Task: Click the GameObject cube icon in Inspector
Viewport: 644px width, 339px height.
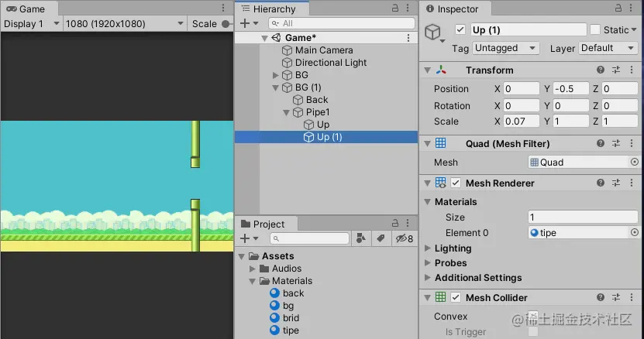Action: click(x=433, y=32)
